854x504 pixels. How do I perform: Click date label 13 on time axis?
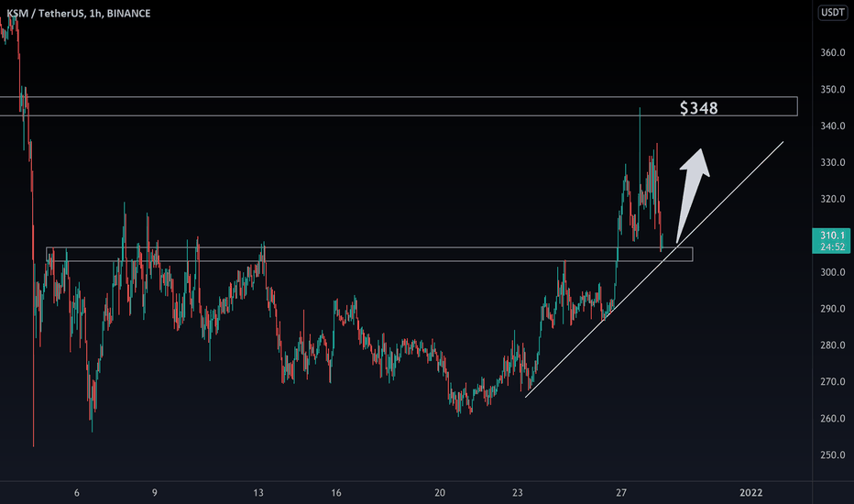click(x=258, y=493)
